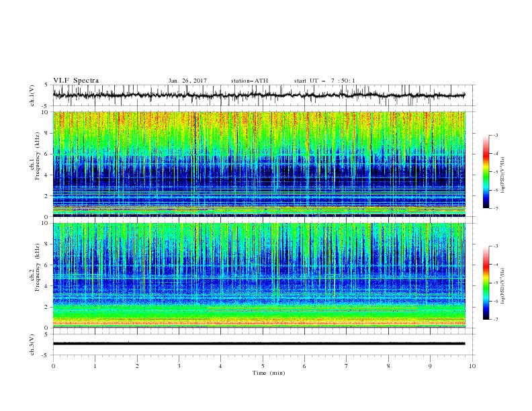Click the "2" tick on time axis
Image resolution: width=532 pixels, height=411 pixels.
point(137,366)
